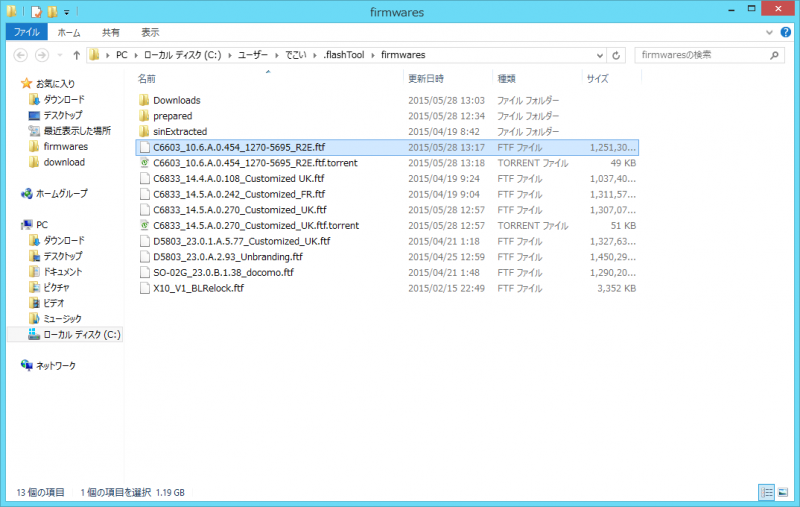Viewport: 800px width, 507px height.
Task: Open the Help question mark icon
Action: (786, 32)
